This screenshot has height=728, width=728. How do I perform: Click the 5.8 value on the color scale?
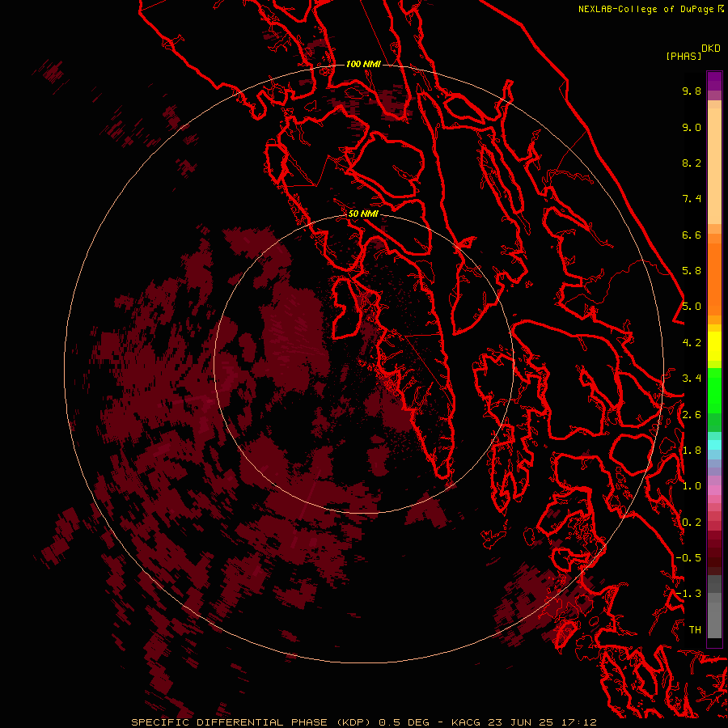[692, 271]
